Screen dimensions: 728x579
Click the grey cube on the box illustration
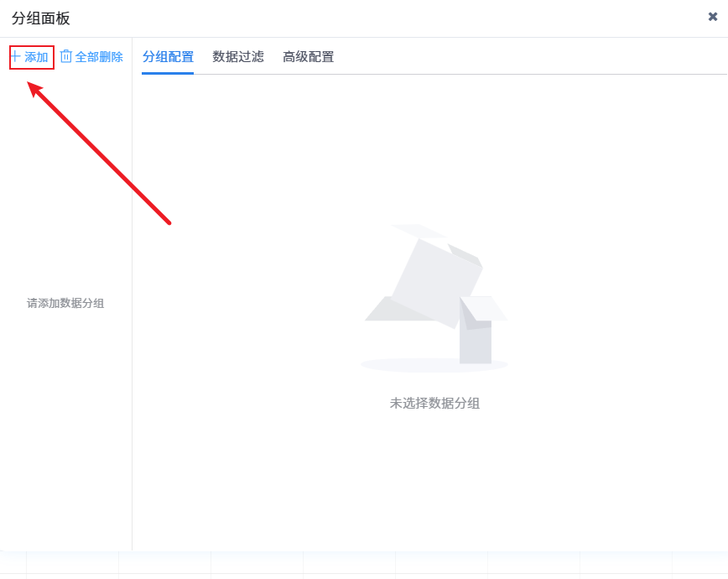pyautogui.click(x=434, y=281)
